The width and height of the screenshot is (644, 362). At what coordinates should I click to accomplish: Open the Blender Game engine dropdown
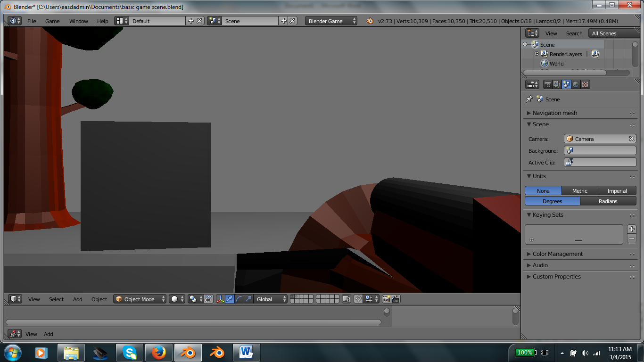(331, 21)
